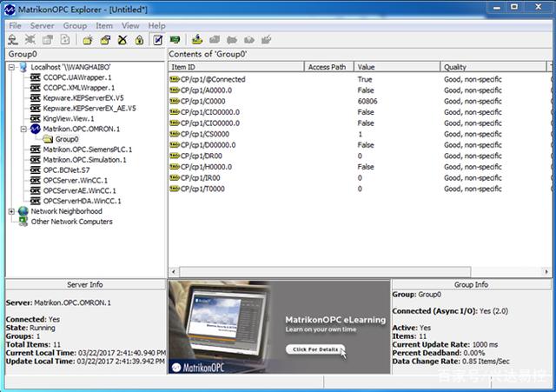
Task: Click the green tag toolbar icon
Action: pyautogui.click(x=175, y=40)
